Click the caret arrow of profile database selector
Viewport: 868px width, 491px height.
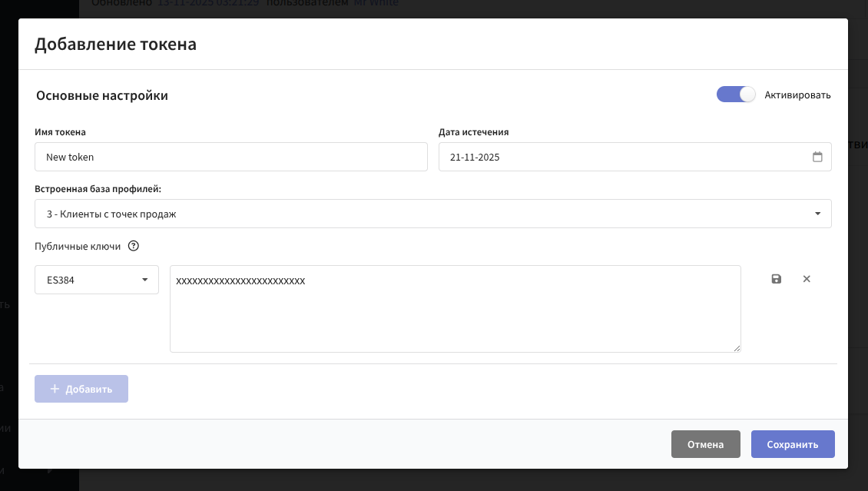818,214
